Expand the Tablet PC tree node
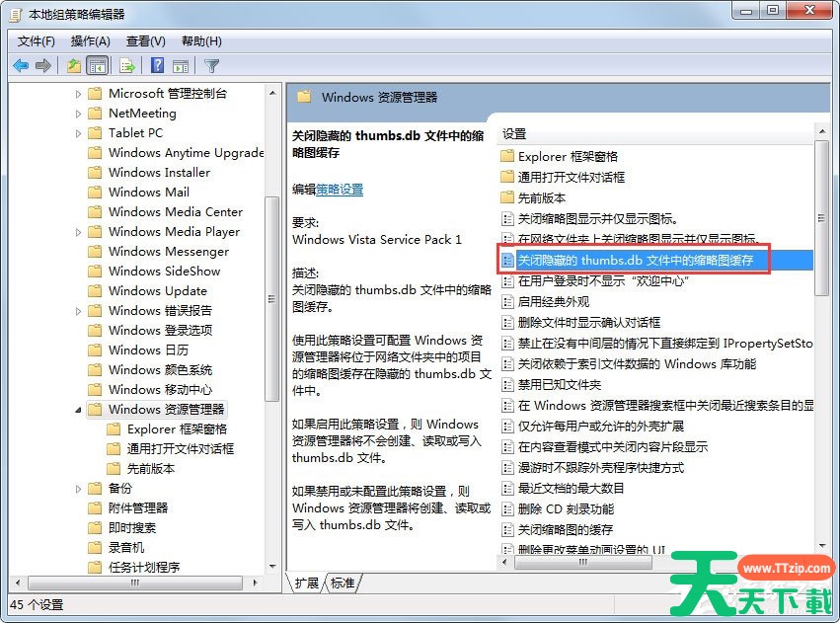This screenshot has height=623, width=840. [x=78, y=133]
